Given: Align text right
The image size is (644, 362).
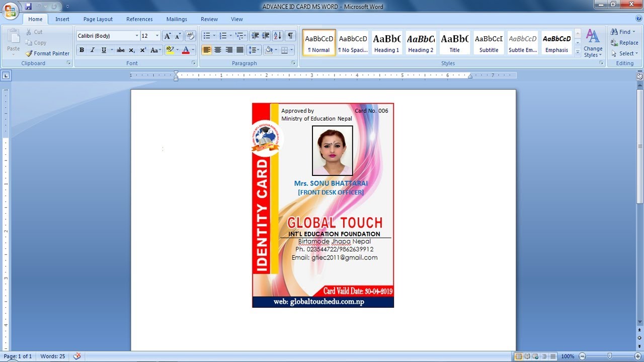Looking at the screenshot, I should (229, 50).
